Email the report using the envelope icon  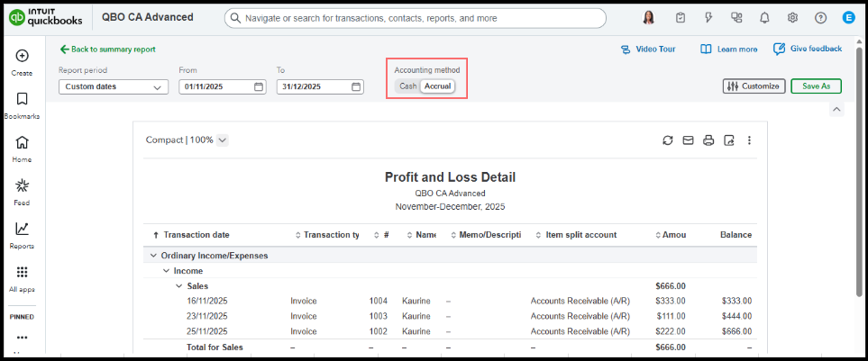coord(688,140)
